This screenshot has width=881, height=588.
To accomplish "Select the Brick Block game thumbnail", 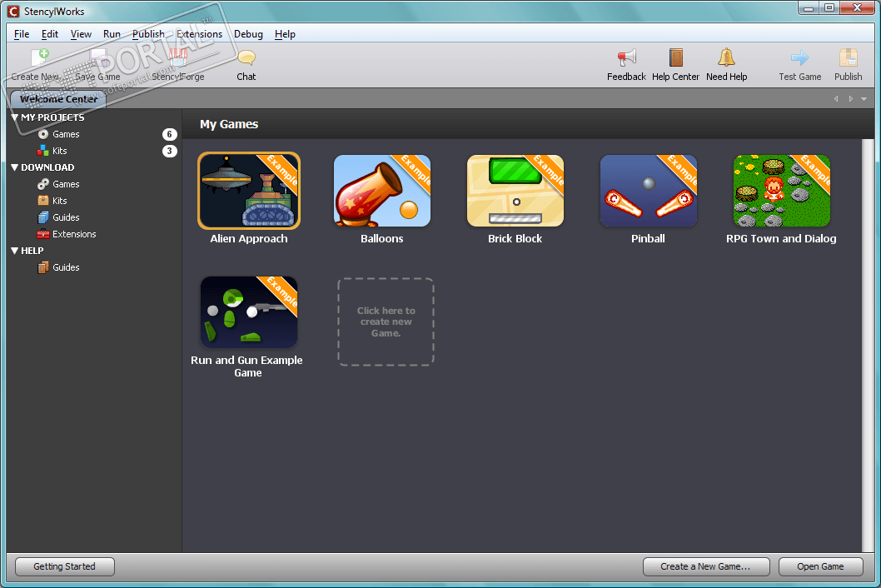I will click(515, 191).
